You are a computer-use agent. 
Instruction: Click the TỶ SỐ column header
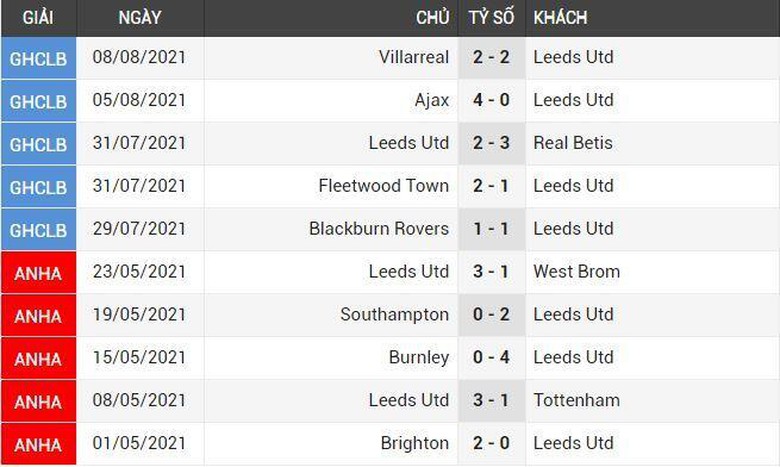point(491,18)
